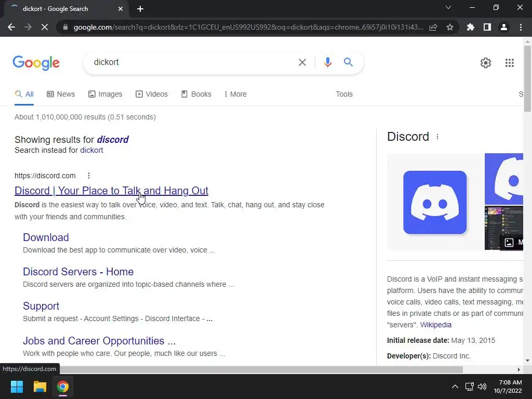Open File Explorer from the taskbar
The height and width of the screenshot is (399, 532).
39,387
